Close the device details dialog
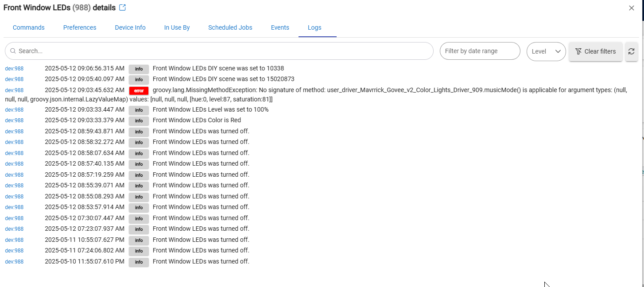 pyautogui.click(x=631, y=8)
